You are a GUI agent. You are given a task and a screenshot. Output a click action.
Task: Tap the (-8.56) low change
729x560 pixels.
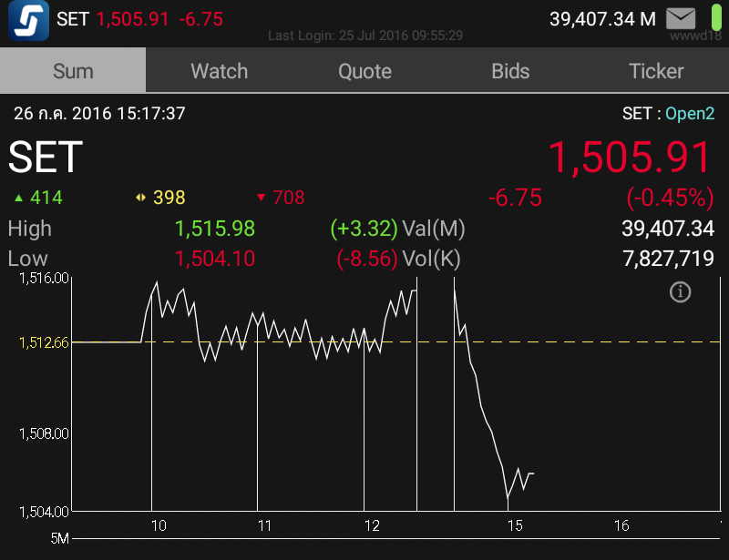(367, 259)
